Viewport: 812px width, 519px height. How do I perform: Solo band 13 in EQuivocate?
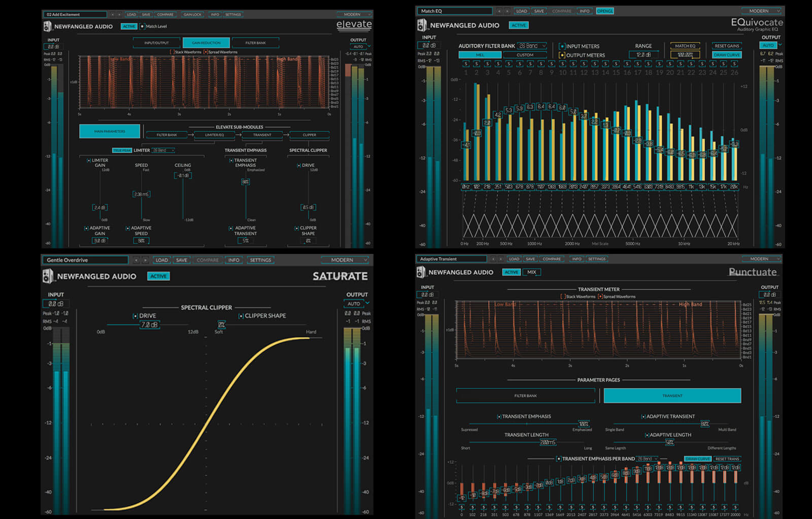pos(595,64)
